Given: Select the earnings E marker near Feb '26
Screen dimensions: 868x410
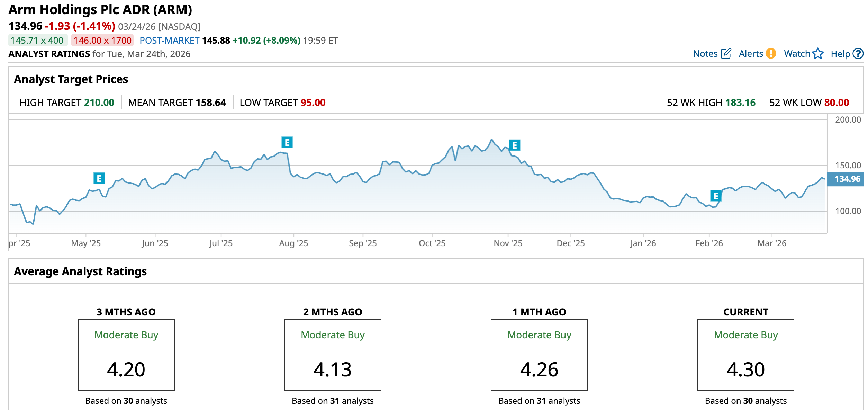Looking at the screenshot, I should click(x=716, y=196).
